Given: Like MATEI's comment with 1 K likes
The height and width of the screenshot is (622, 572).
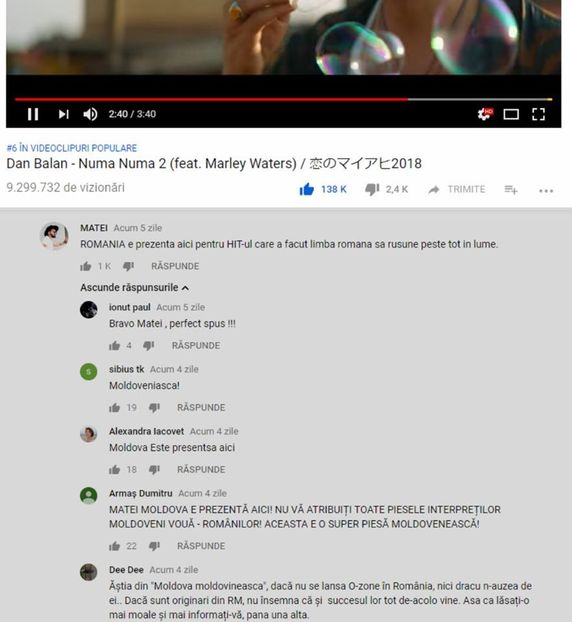Looking at the screenshot, I should pyautogui.click(x=85, y=266).
